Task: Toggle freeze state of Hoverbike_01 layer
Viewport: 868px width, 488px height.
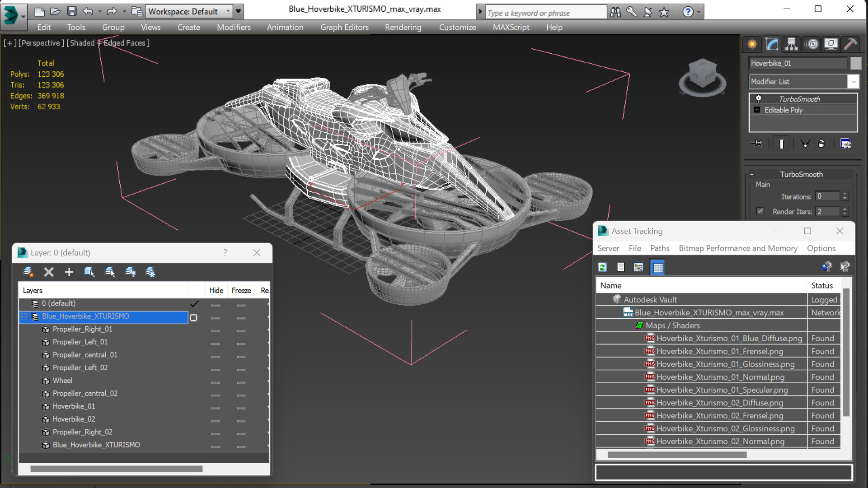Action: coord(240,406)
